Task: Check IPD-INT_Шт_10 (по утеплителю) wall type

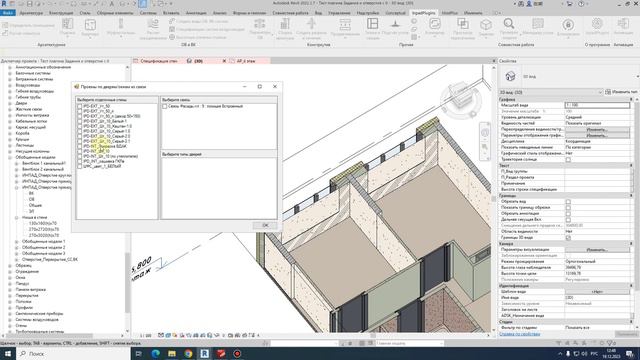Action: (x=80, y=156)
